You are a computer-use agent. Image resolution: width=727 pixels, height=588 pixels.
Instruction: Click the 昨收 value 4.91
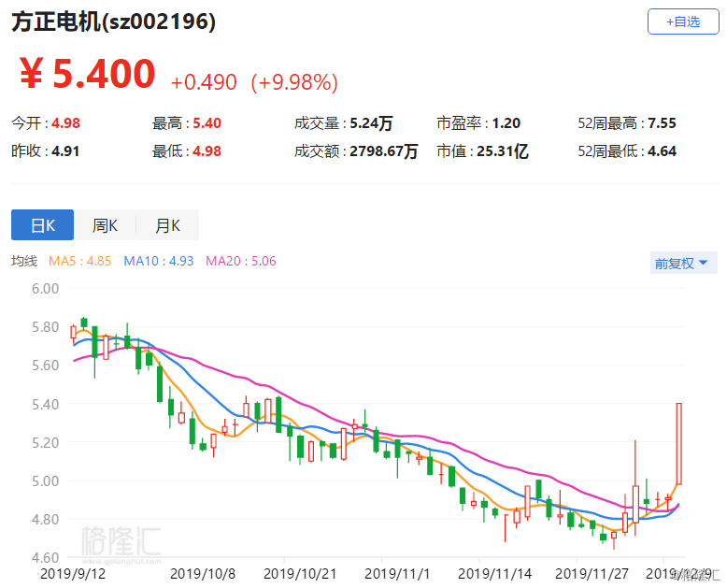pos(65,151)
